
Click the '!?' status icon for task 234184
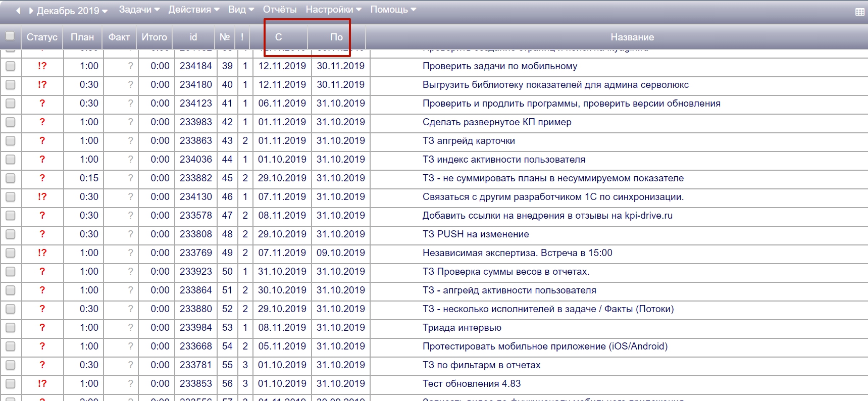pos(42,66)
